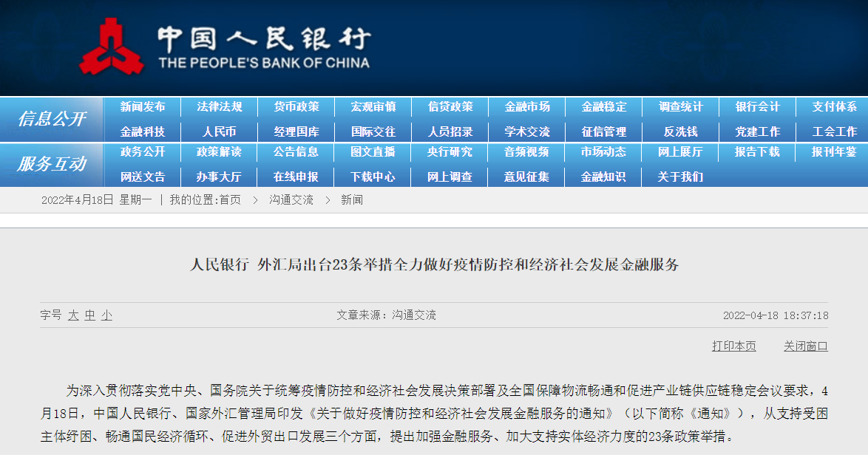
Task: Open 金融知识 section
Action: point(604,177)
